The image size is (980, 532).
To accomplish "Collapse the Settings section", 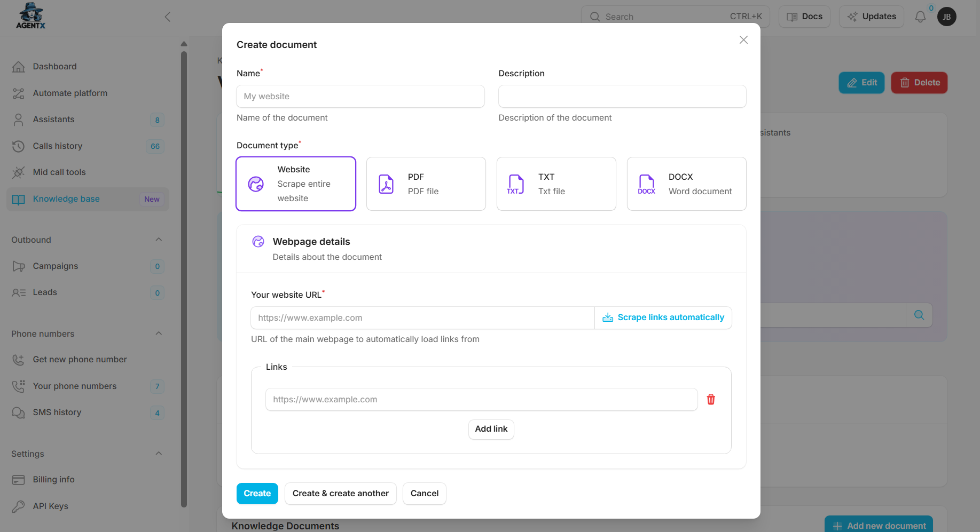I will 159,454.
